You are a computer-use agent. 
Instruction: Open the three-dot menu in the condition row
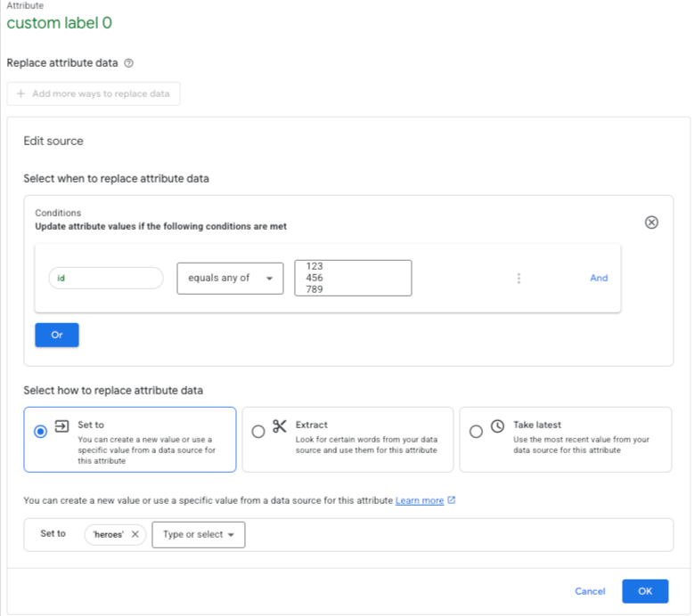518,278
